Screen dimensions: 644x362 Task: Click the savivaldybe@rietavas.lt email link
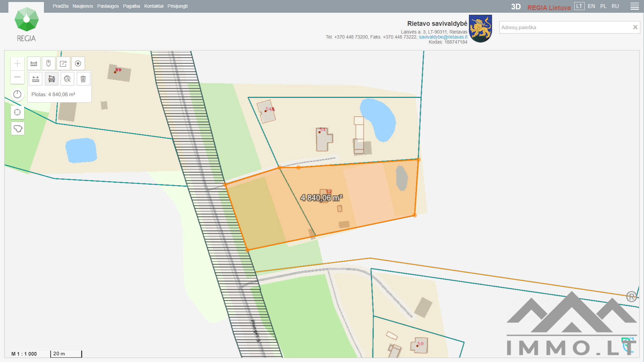tap(443, 37)
